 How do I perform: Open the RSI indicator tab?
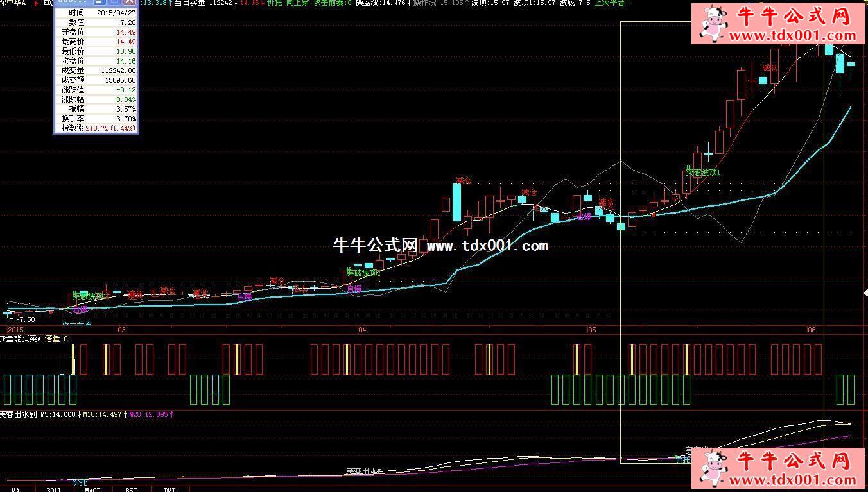[x=131, y=489]
